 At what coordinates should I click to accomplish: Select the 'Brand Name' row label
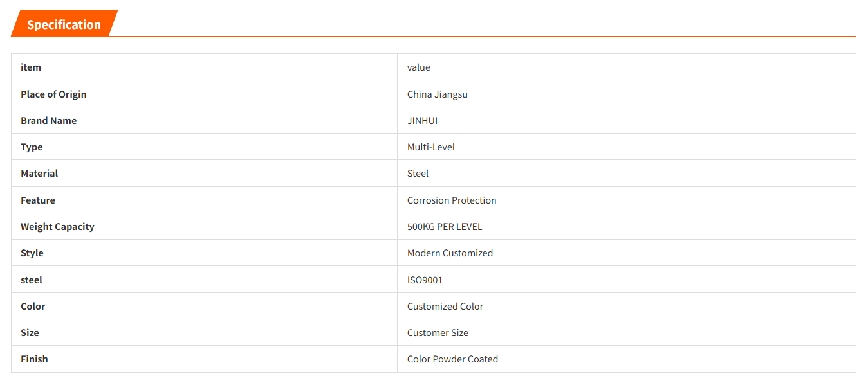[x=49, y=121]
